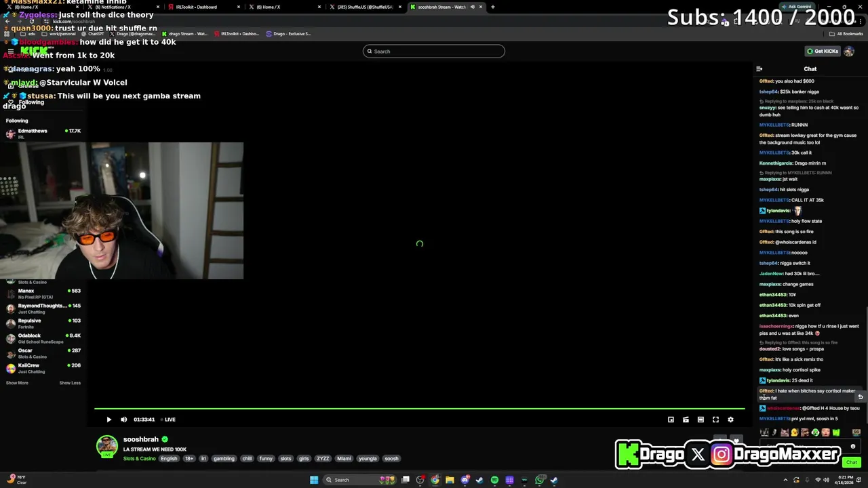Open RaymondThoughts channel in sidebar
Image resolution: width=868 pixels, height=488 pixels.
pos(43,308)
